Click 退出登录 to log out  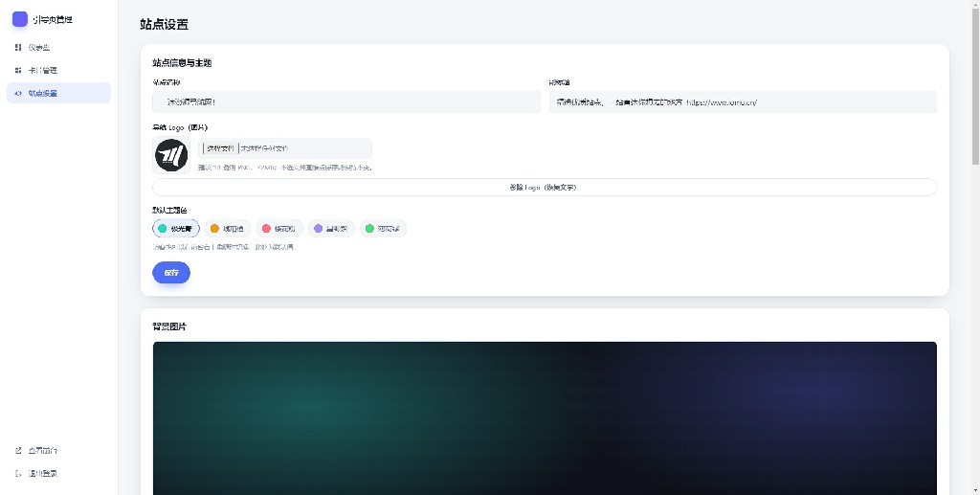[x=58, y=474]
